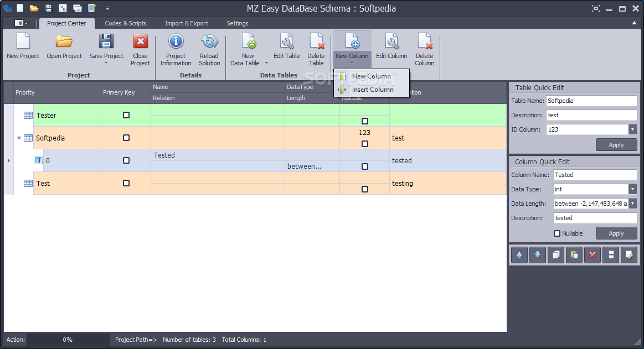Click the quick access blank page icon
This screenshot has width=644, height=349.
(x=20, y=8)
